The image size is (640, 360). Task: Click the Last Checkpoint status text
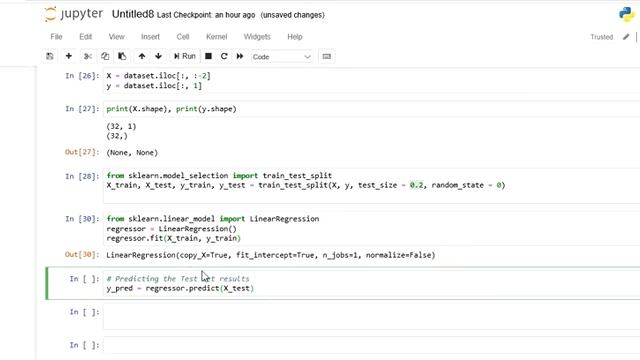(206, 15)
